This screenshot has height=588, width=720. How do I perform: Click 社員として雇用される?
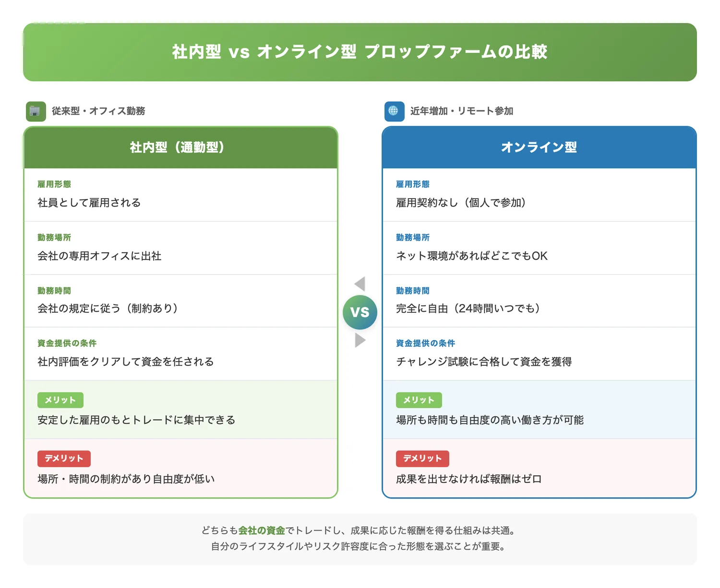pyautogui.click(x=89, y=203)
